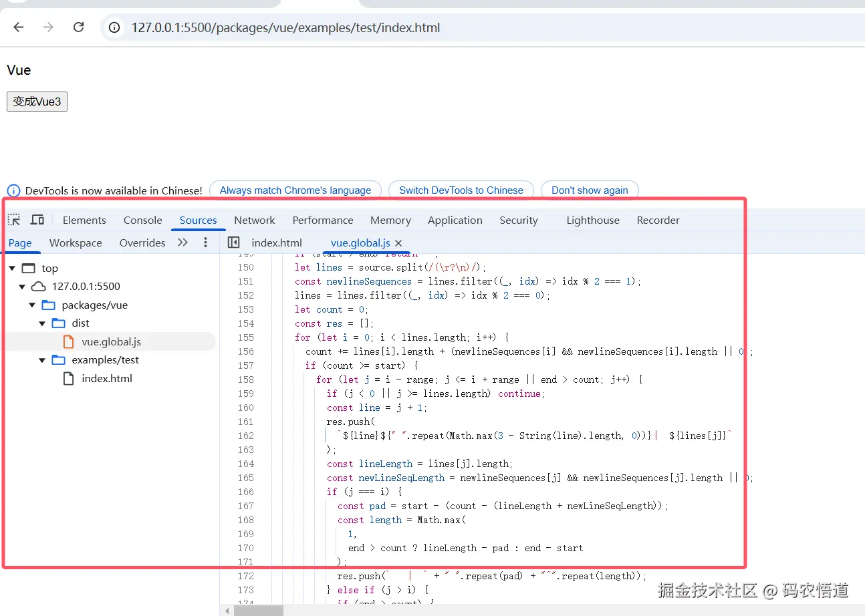Select the vue.global.js editor tab
Screen dimensions: 865x616
point(360,243)
